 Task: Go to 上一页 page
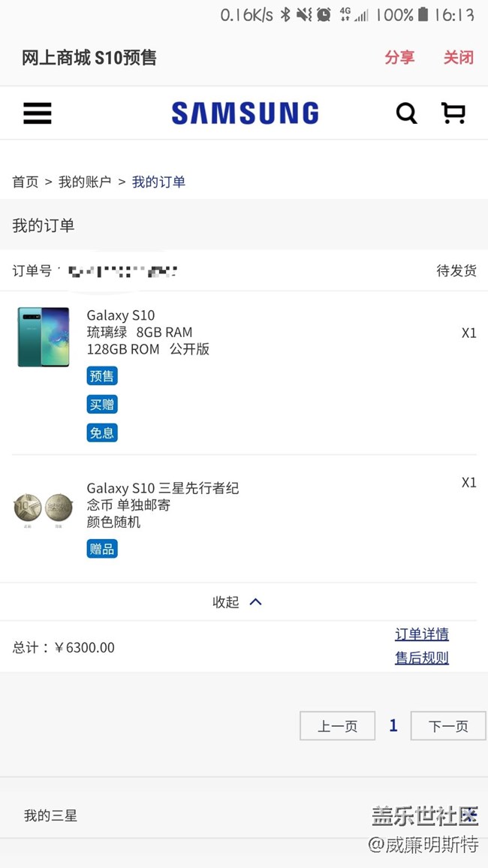point(337,725)
